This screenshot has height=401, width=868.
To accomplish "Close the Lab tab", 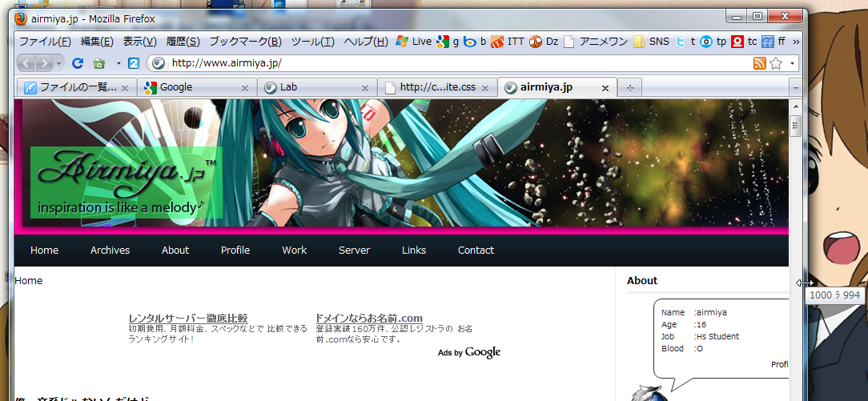I will [365, 88].
